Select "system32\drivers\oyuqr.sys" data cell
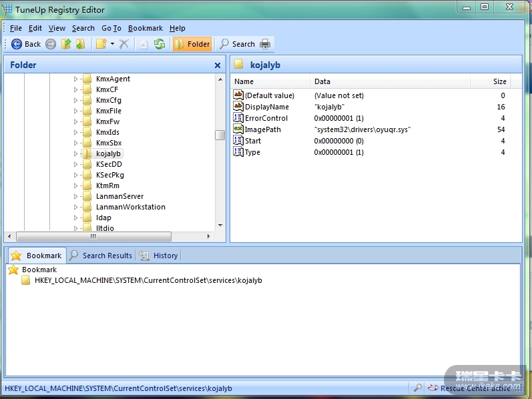 pyautogui.click(x=362, y=129)
